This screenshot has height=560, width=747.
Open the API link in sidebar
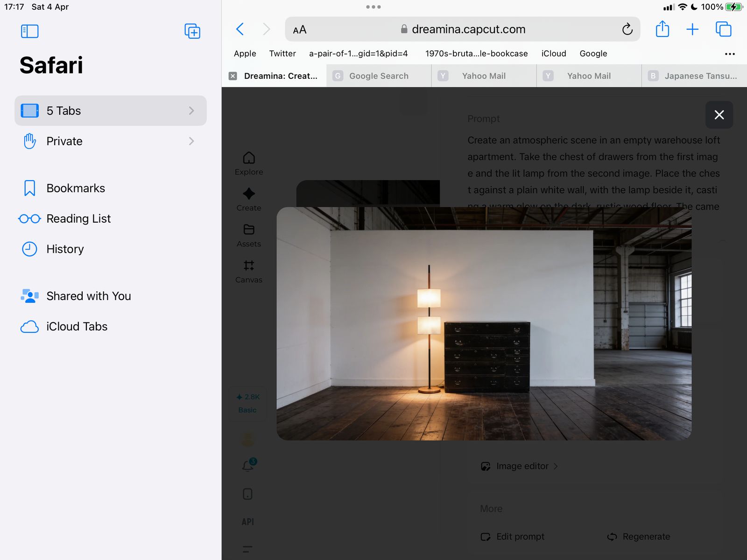tap(248, 522)
